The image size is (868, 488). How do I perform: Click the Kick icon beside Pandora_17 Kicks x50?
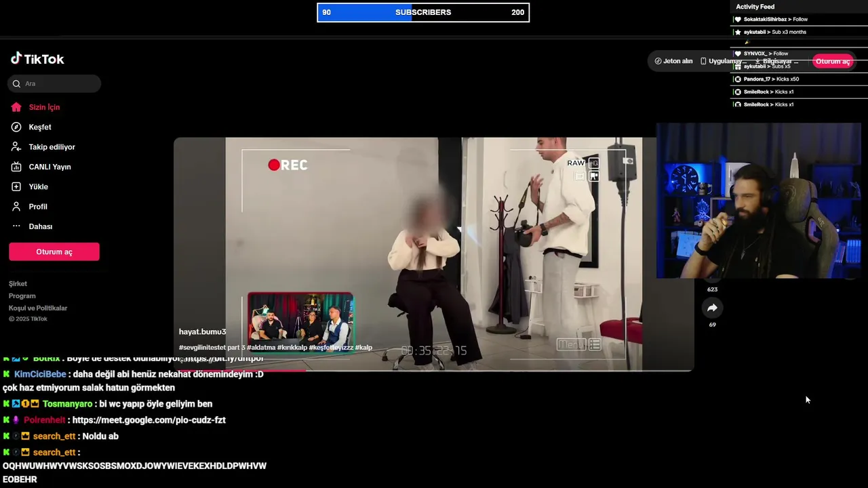[x=738, y=79]
